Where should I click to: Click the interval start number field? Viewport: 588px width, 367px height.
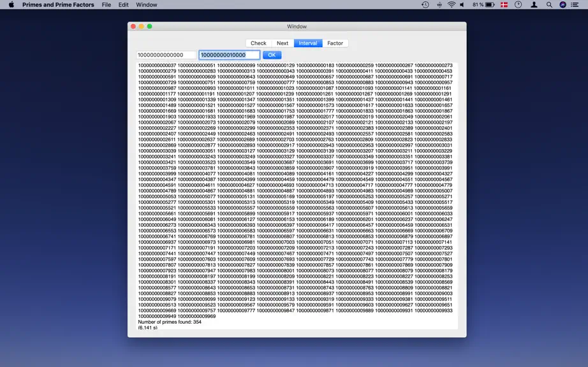coord(166,55)
